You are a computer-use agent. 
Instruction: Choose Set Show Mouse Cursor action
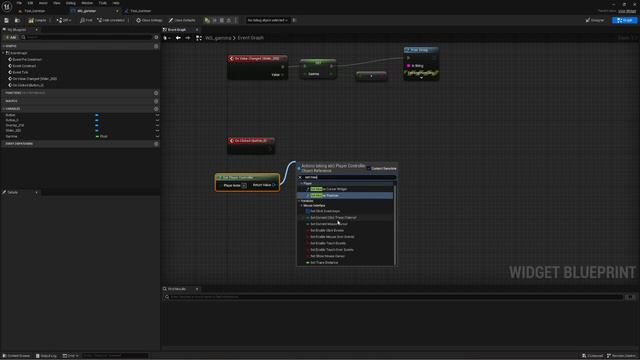click(327, 256)
